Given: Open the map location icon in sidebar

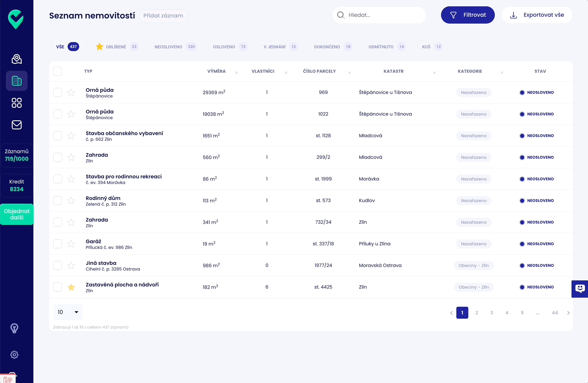Looking at the screenshot, I should pyautogui.click(x=17, y=59).
